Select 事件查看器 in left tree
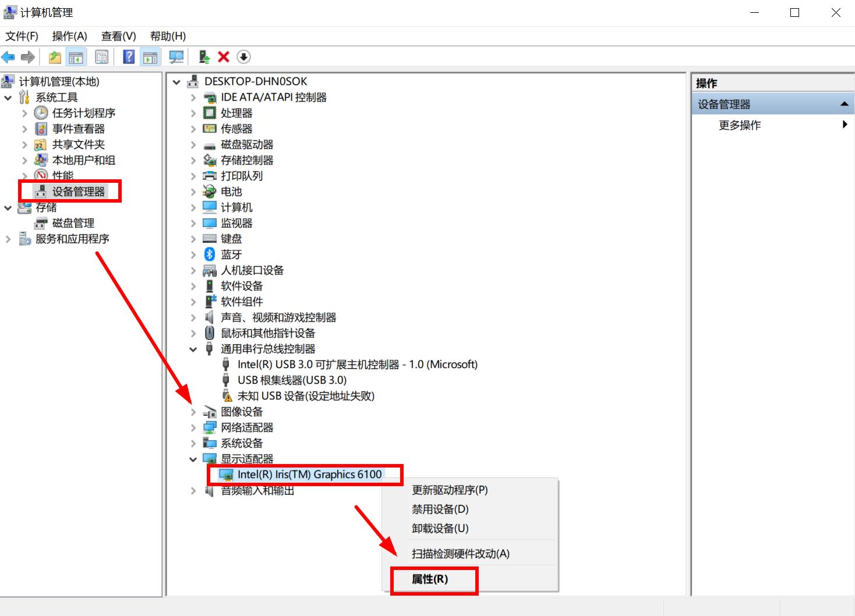The height and width of the screenshot is (616, 855). point(79,129)
